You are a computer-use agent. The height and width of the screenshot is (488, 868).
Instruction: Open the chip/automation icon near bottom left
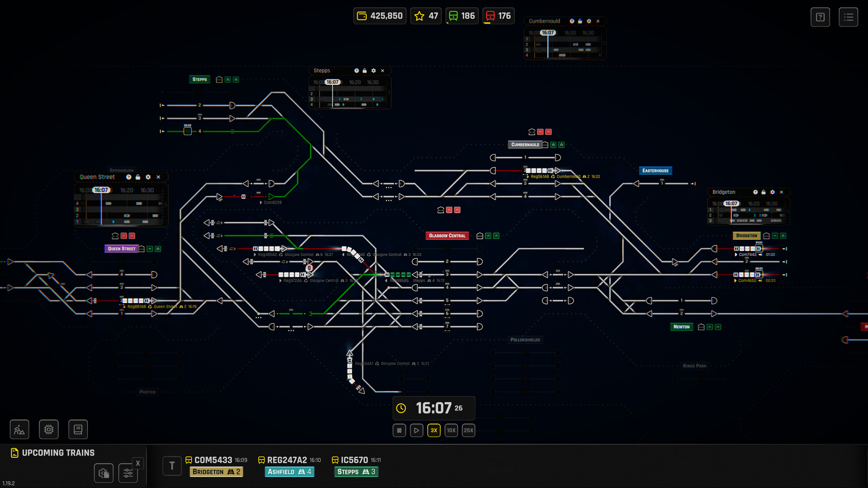click(48, 429)
